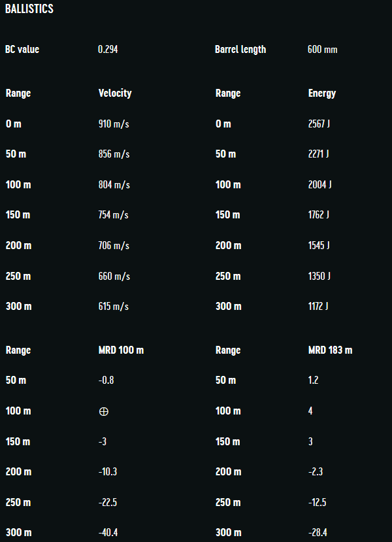
Task: Select the Barrel length label
Action: click(240, 50)
